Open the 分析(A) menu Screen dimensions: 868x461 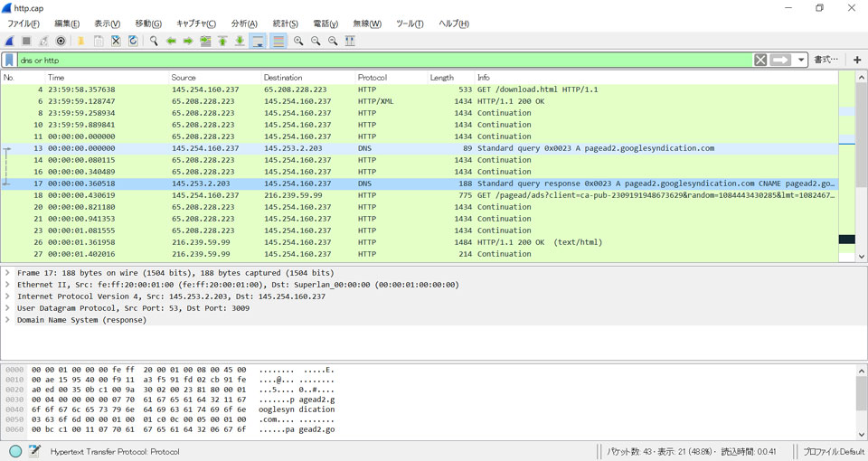(244, 24)
